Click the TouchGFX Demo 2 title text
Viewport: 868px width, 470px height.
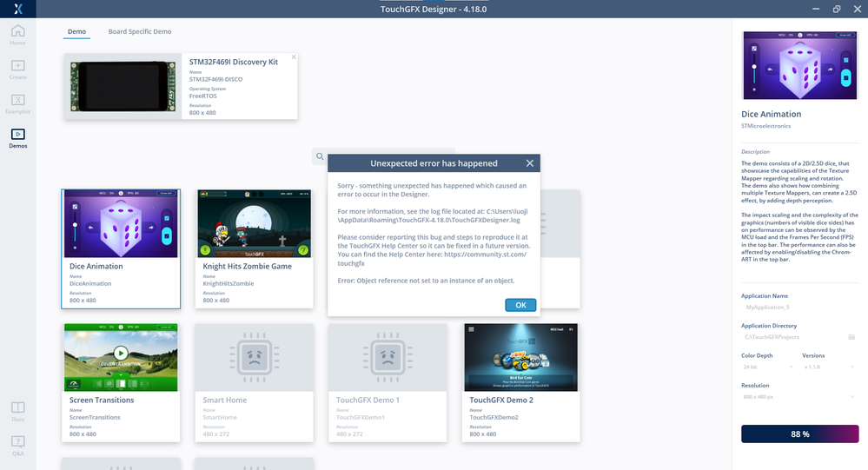click(501, 400)
